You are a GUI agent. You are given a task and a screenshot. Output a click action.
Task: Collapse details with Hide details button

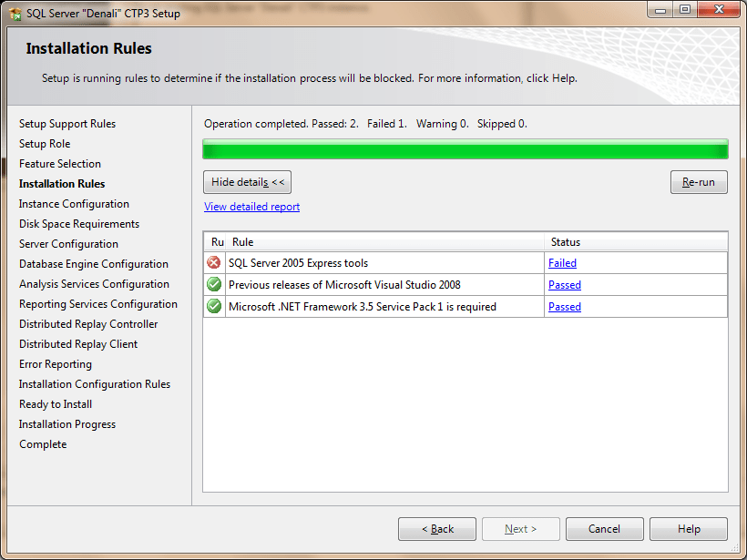pos(247,182)
